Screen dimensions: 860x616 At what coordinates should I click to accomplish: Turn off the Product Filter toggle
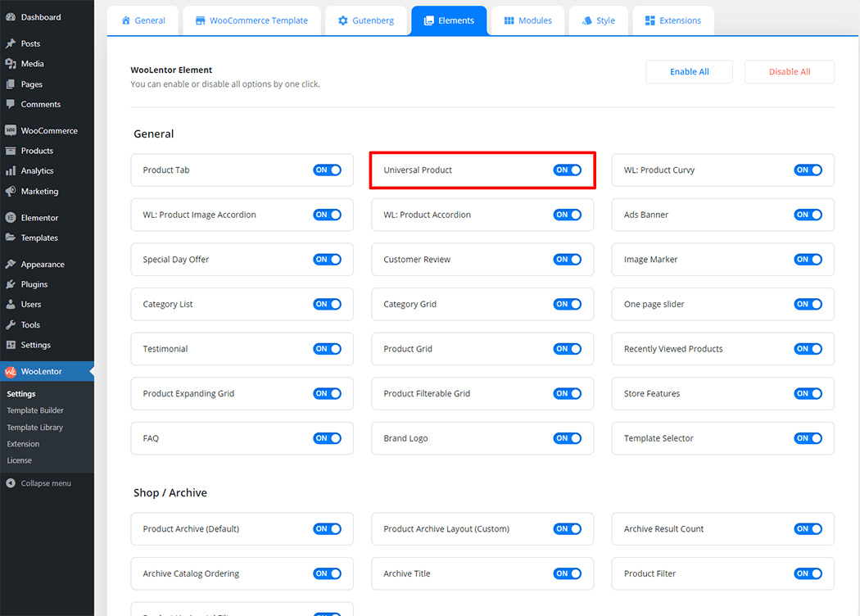pyautogui.click(x=808, y=573)
